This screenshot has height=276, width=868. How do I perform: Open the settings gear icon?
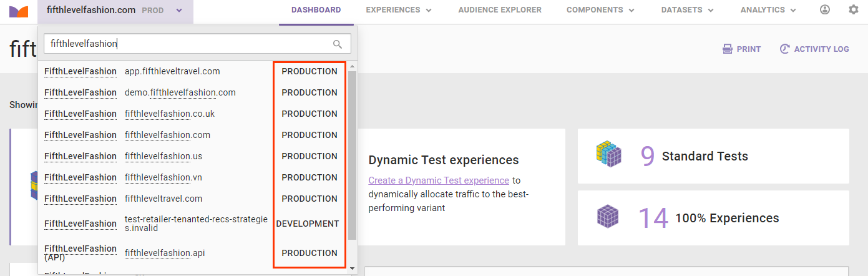click(x=854, y=10)
